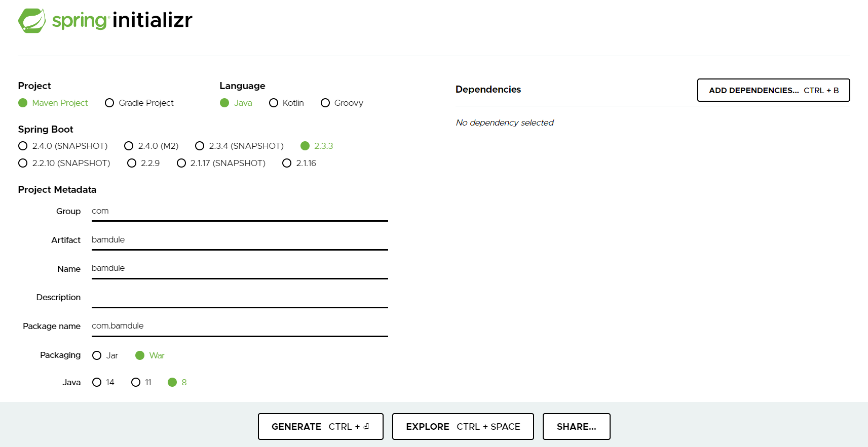Select Spring Boot 2.3.3 version
The width and height of the screenshot is (868, 447).
pyautogui.click(x=317, y=146)
